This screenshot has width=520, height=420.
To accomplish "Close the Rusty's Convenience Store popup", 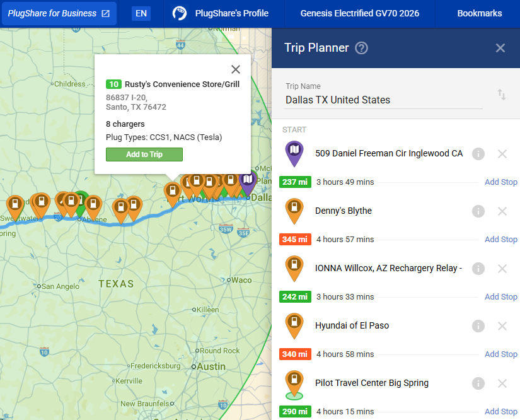I will (x=236, y=69).
